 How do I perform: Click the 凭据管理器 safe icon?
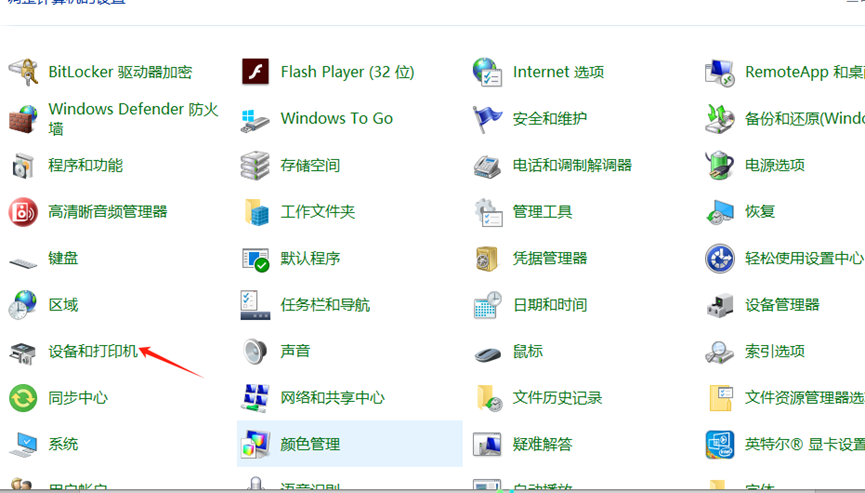pos(487,258)
